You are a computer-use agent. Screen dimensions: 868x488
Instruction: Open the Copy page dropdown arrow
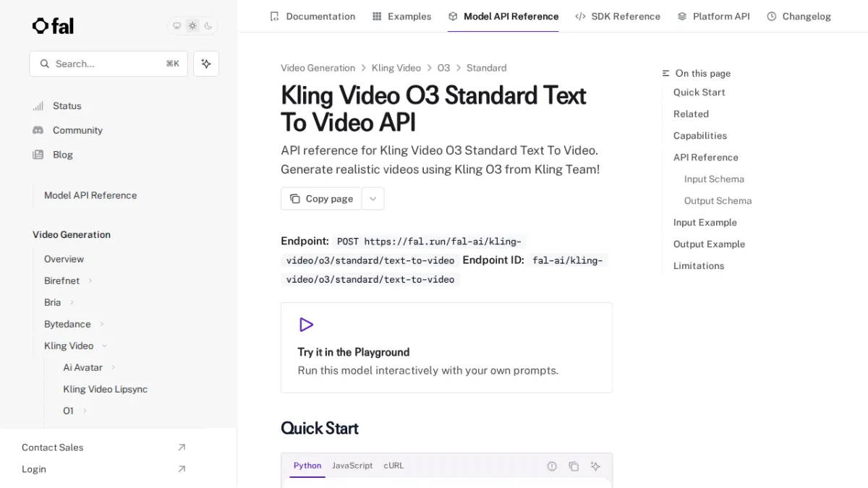point(373,199)
